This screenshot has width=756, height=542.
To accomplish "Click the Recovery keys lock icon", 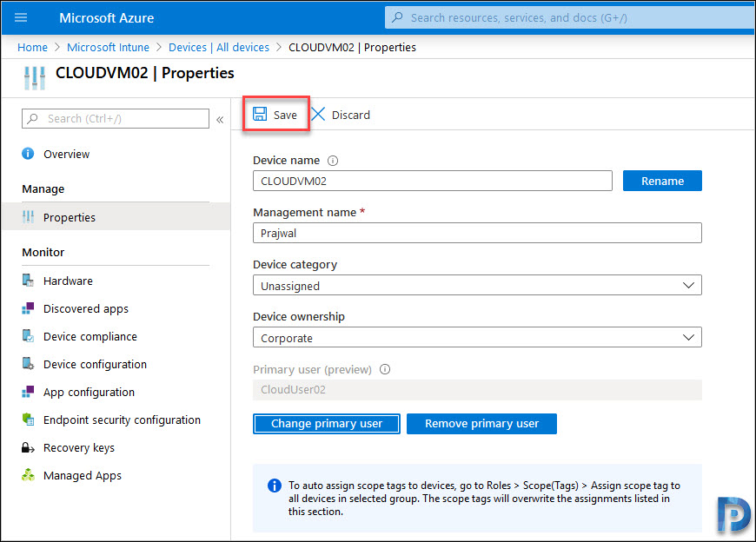I will (x=28, y=447).
